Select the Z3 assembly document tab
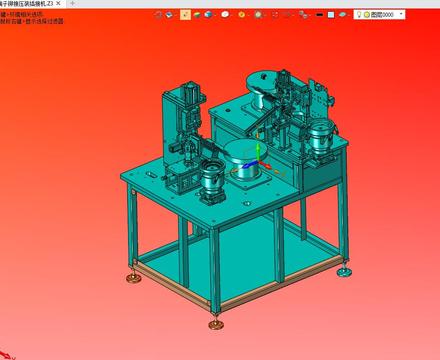 [27, 3]
